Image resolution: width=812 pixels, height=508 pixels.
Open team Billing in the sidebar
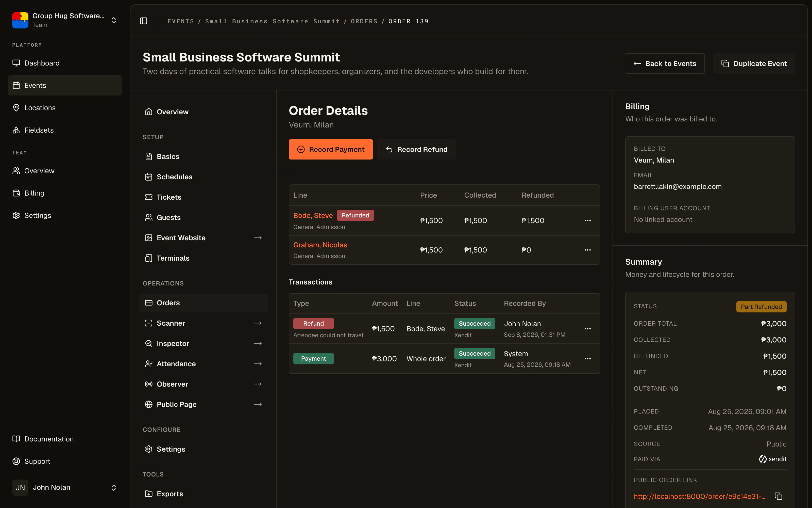coord(65,193)
